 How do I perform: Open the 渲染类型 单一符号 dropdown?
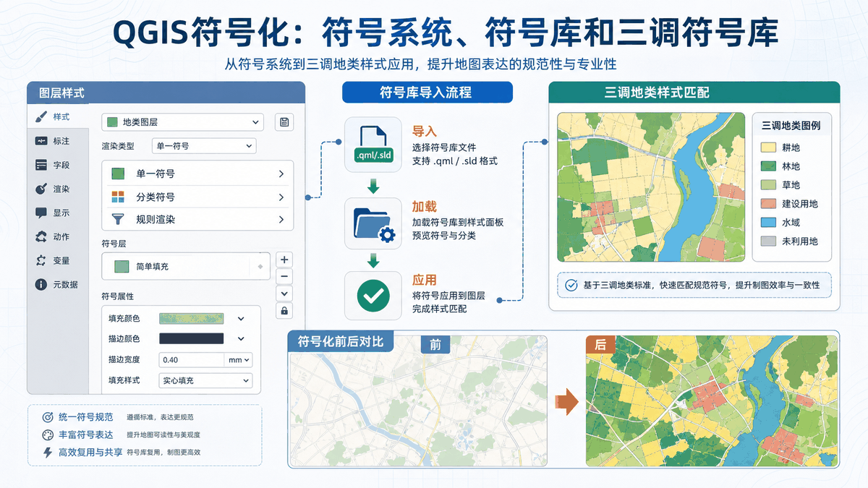[205, 146]
